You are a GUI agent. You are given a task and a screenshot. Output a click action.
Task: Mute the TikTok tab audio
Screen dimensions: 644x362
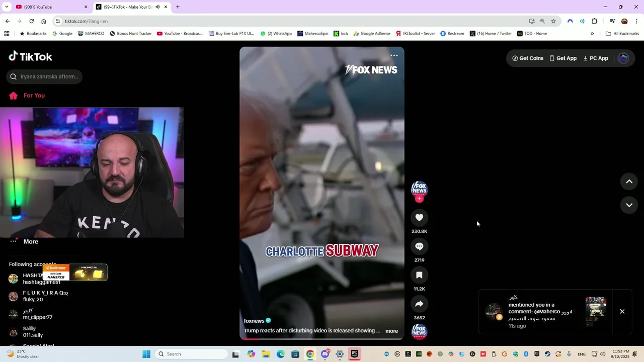coord(157,7)
